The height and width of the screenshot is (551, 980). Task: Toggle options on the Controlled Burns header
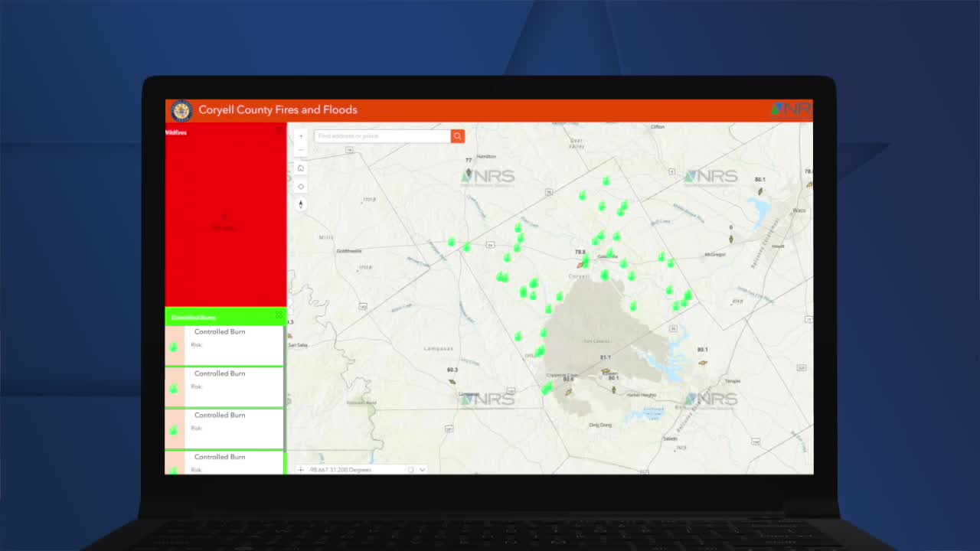pyautogui.click(x=279, y=315)
